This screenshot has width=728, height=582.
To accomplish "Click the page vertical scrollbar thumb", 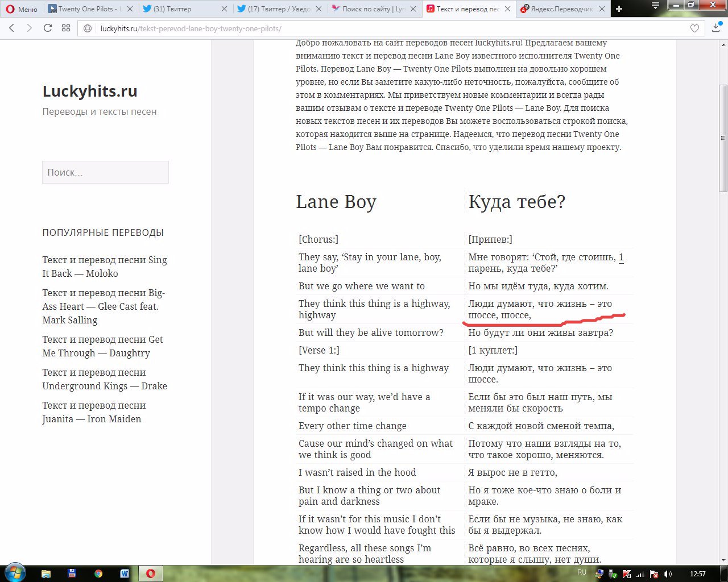I will coord(723,138).
